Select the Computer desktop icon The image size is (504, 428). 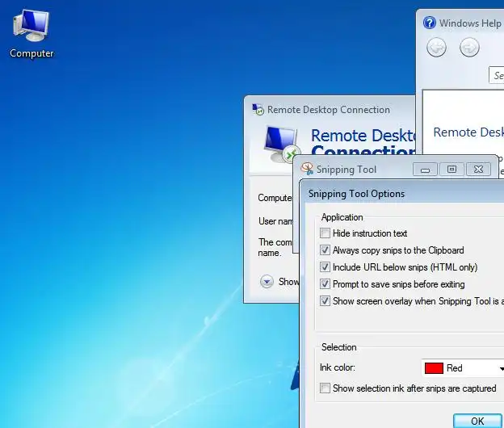(31, 34)
